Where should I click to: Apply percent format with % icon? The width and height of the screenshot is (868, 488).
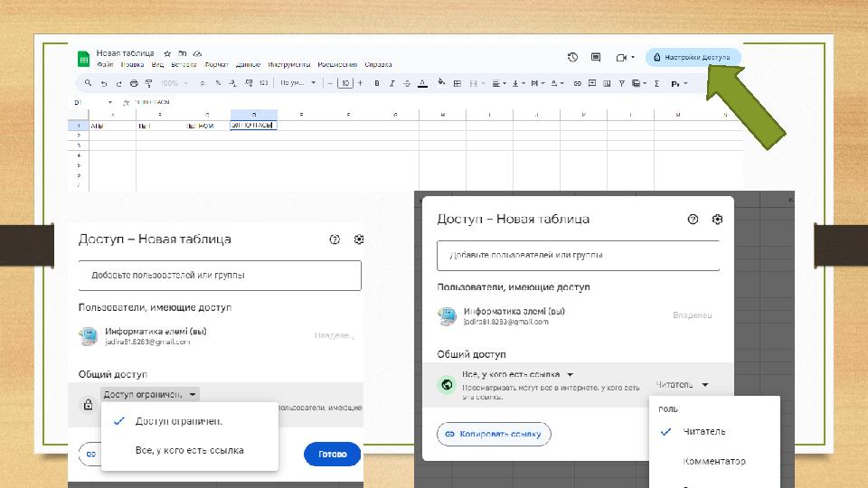(218, 83)
